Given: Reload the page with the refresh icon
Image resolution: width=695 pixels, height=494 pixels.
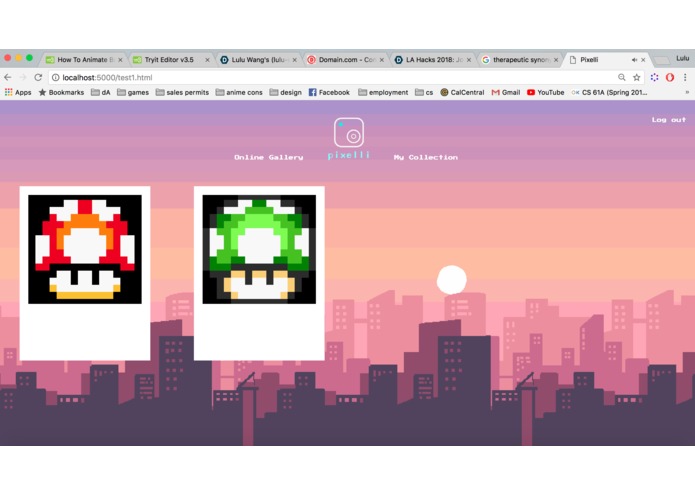Looking at the screenshot, I should tap(38, 78).
